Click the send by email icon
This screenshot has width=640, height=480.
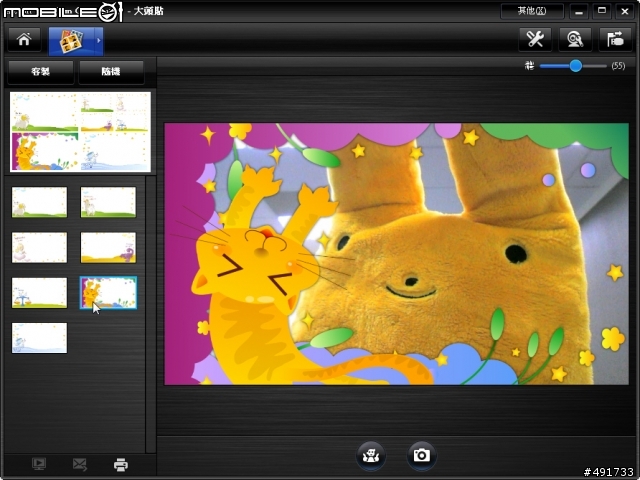pyautogui.click(x=80, y=464)
